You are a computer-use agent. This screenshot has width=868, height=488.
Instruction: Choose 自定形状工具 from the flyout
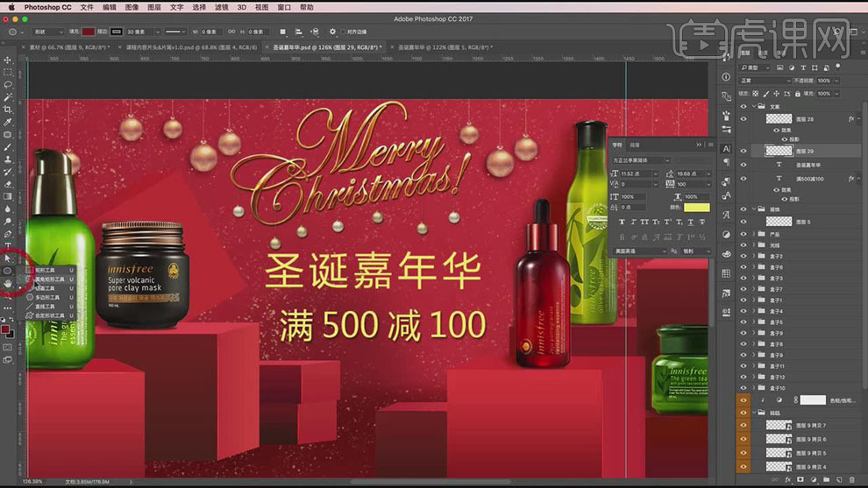49,315
